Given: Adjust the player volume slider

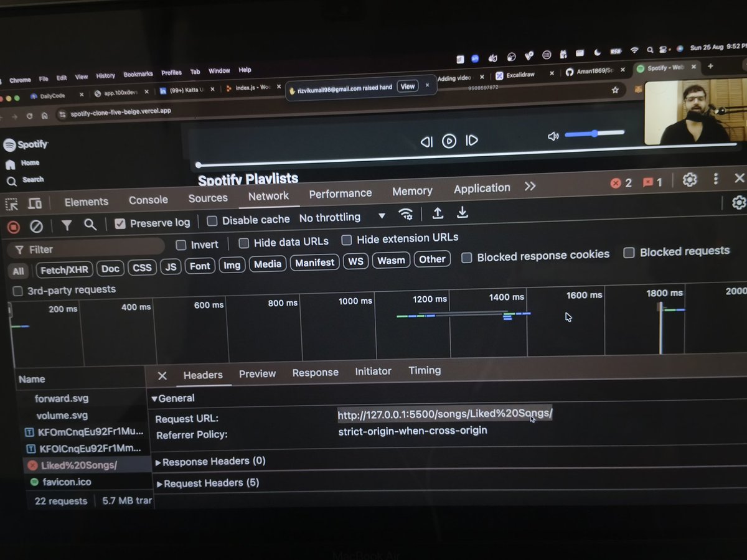Looking at the screenshot, I should pyautogui.click(x=594, y=133).
